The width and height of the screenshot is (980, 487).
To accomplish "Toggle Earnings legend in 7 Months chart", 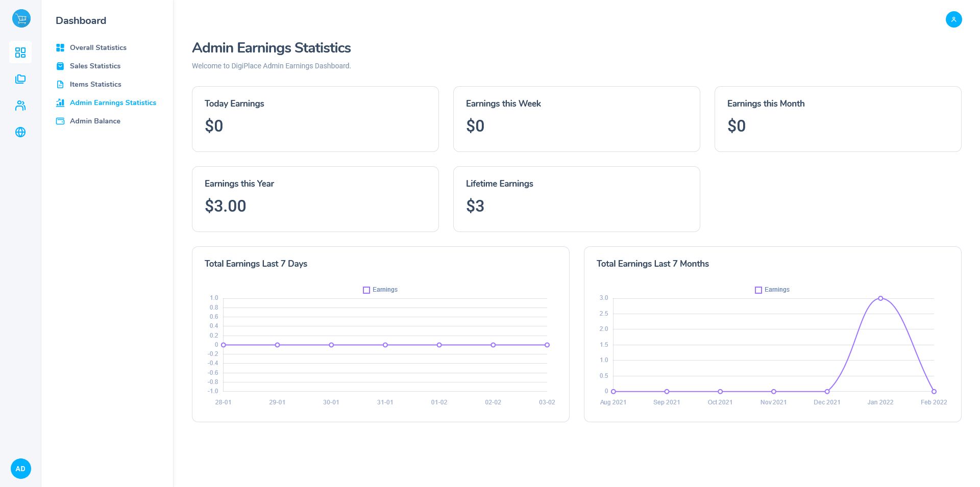I will coord(772,290).
